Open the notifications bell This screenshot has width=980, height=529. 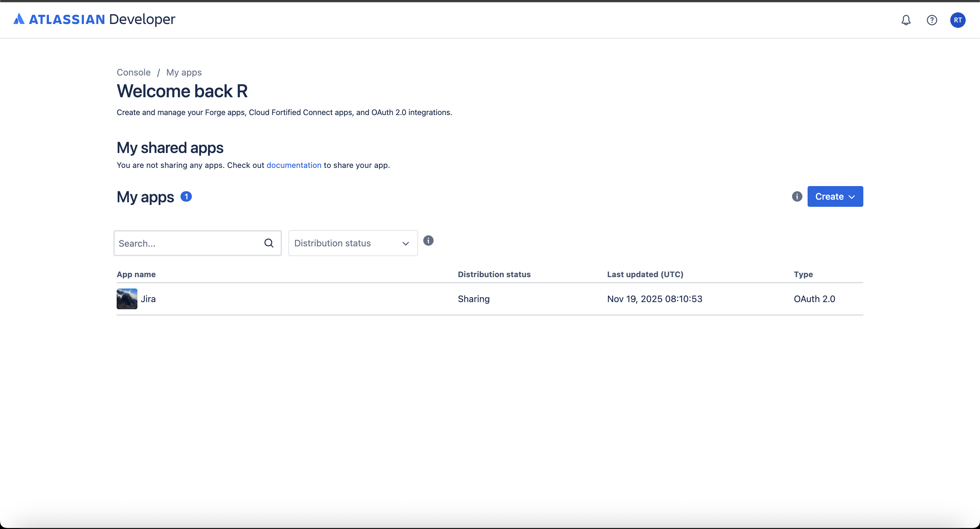(906, 20)
